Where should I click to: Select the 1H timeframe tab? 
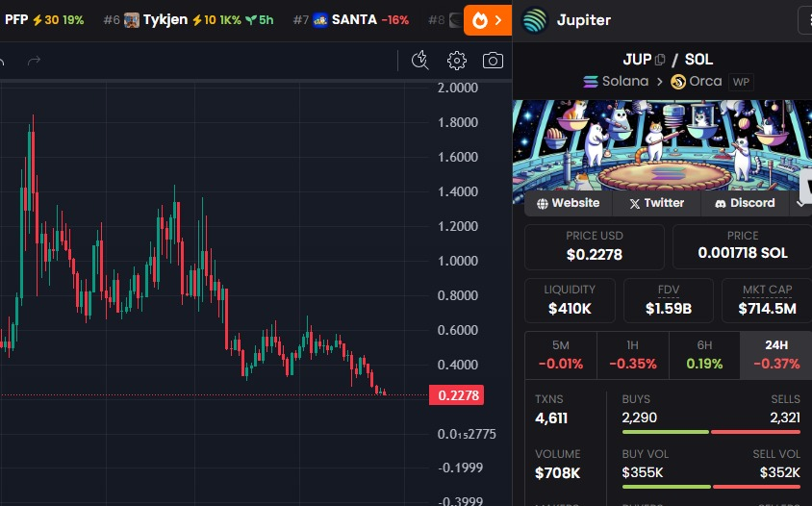click(x=633, y=355)
